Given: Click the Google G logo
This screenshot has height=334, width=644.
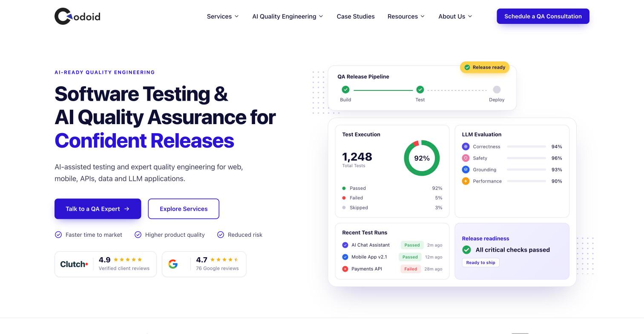Looking at the screenshot, I should click(173, 264).
